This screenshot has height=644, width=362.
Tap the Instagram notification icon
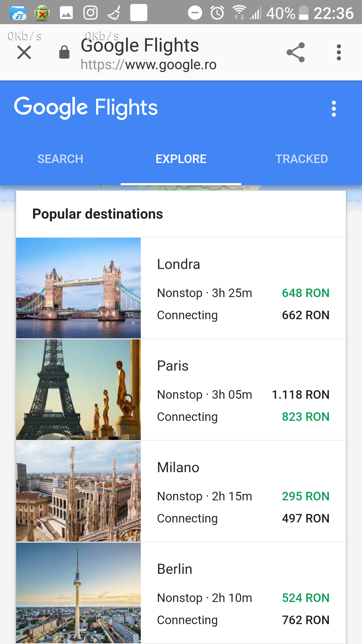90,13
